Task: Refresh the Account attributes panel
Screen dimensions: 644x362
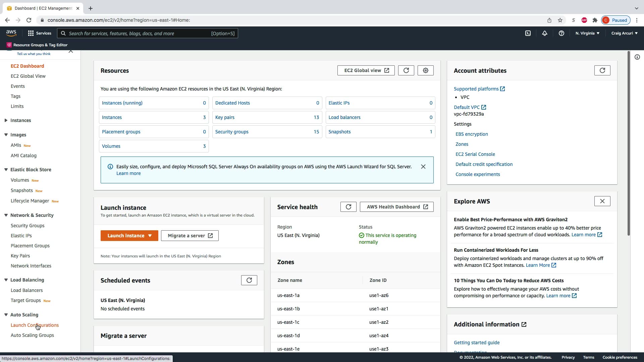Action: pos(602,70)
